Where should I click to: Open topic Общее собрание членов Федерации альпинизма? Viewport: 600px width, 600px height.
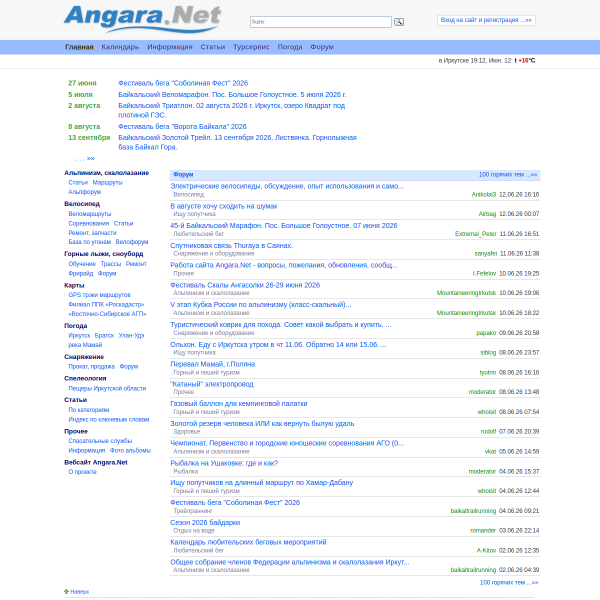point(290,562)
